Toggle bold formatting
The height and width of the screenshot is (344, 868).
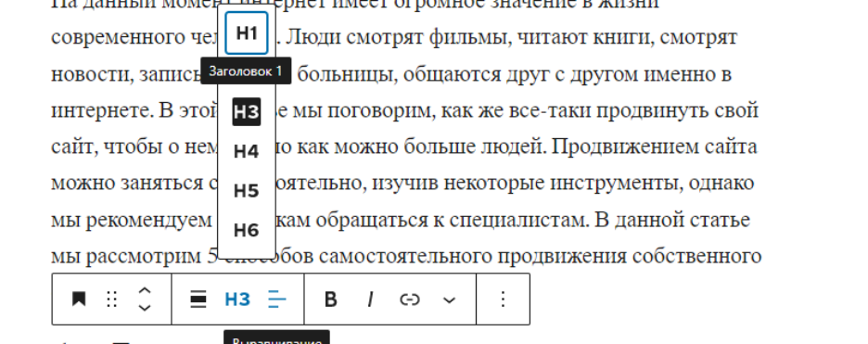330,299
